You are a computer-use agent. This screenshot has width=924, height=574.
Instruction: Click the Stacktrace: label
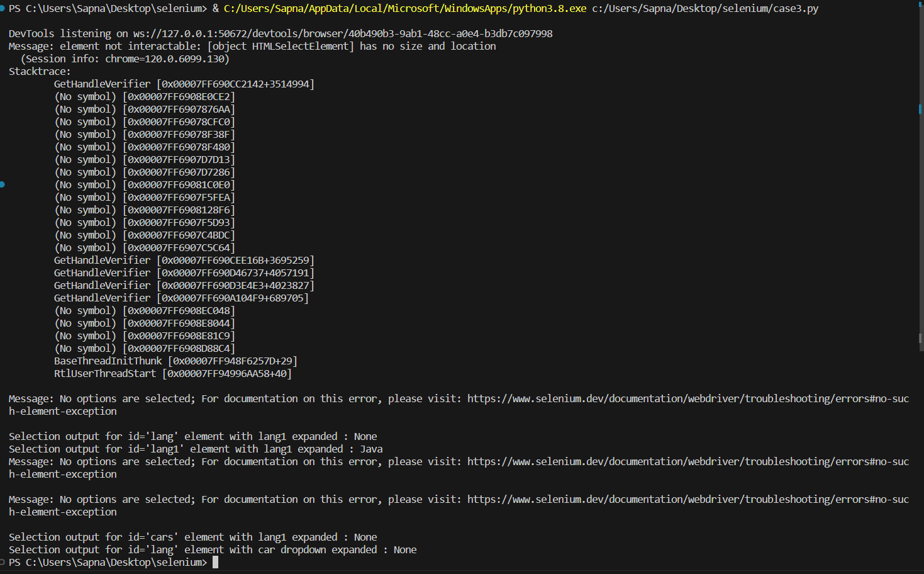click(39, 71)
